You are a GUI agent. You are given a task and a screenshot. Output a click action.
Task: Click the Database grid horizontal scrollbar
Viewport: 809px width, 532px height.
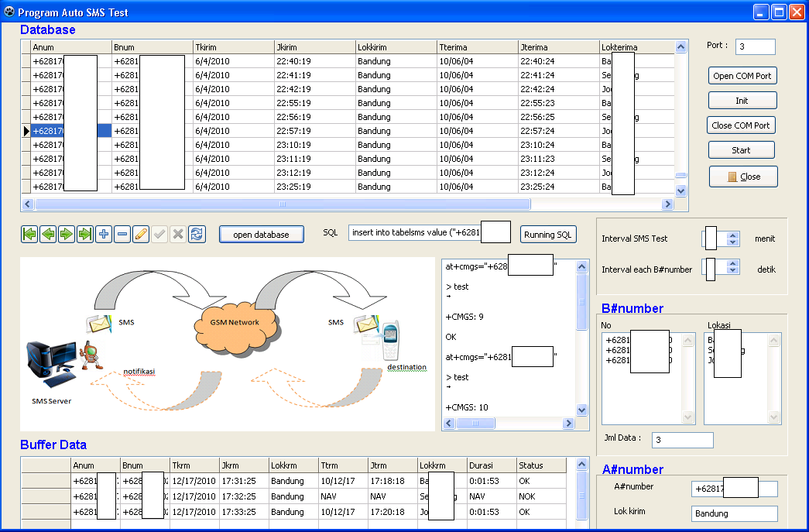pyautogui.click(x=283, y=204)
